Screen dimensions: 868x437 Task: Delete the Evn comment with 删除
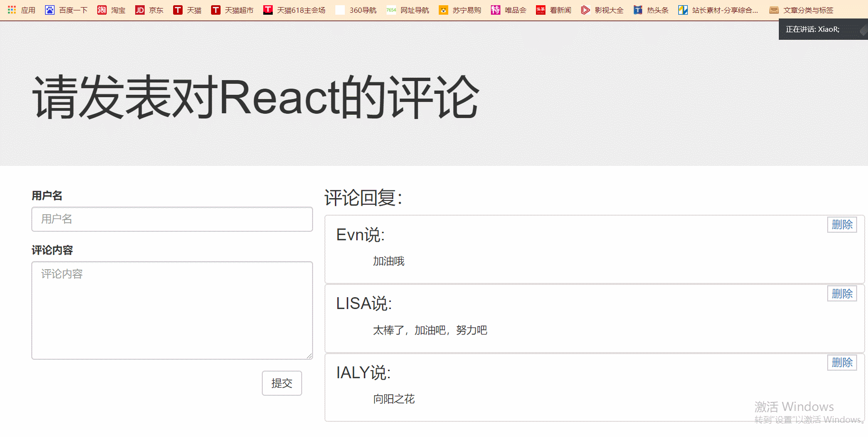(x=842, y=225)
